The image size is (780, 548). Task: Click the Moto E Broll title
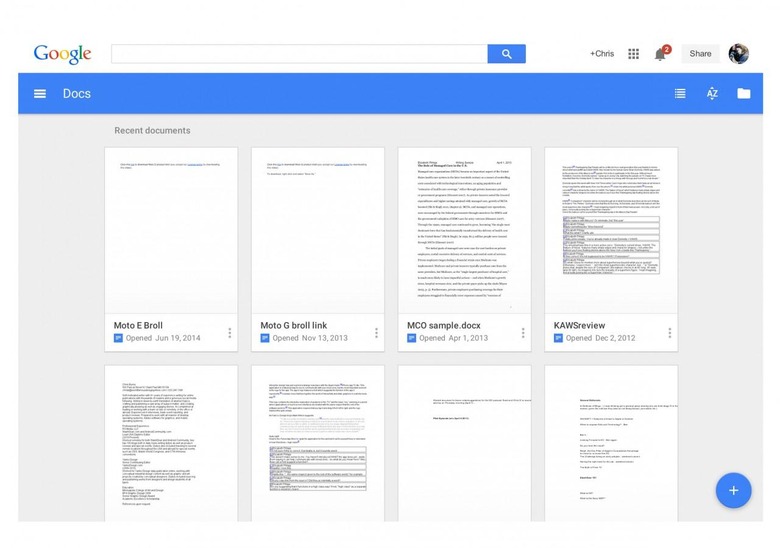coord(138,325)
